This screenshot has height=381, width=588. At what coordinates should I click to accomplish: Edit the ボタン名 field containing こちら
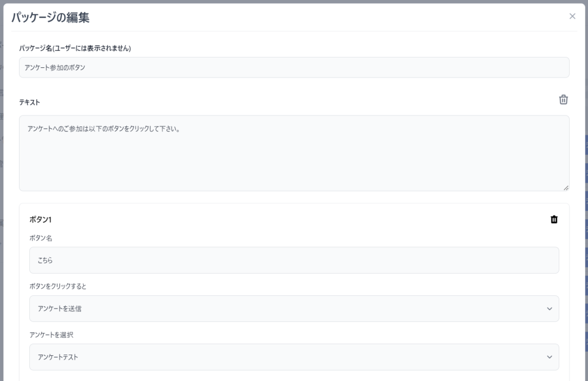click(x=294, y=260)
